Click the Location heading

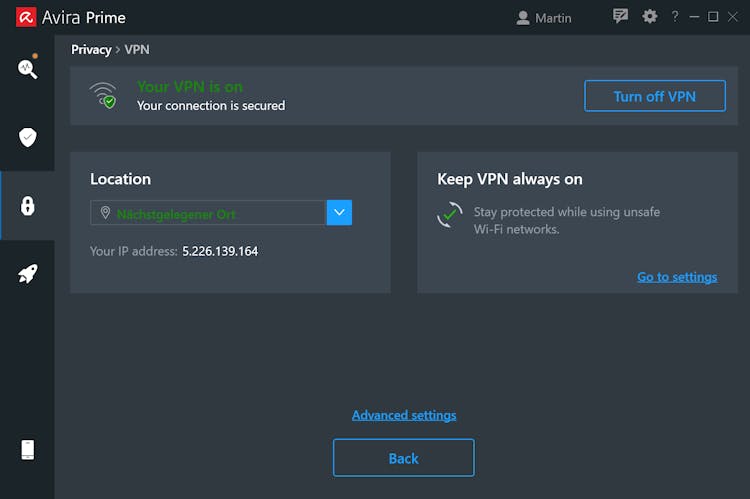[x=121, y=179]
